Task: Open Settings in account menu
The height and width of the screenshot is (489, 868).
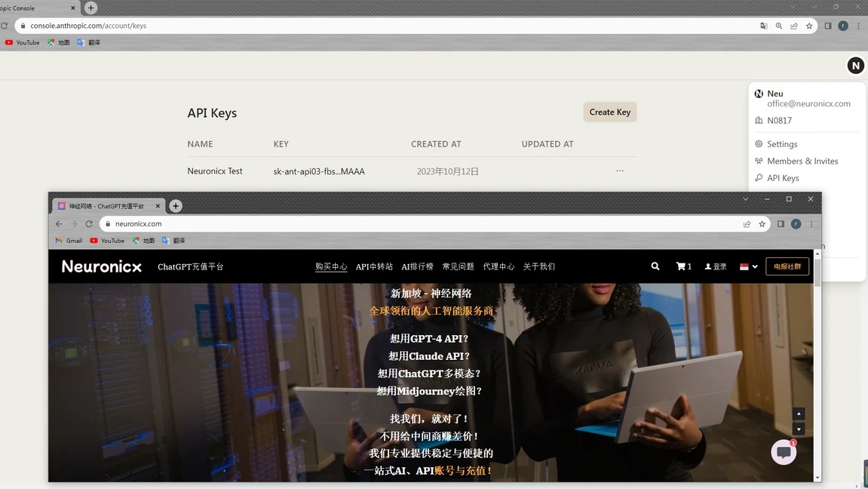Action: pyautogui.click(x=781, y=144)
